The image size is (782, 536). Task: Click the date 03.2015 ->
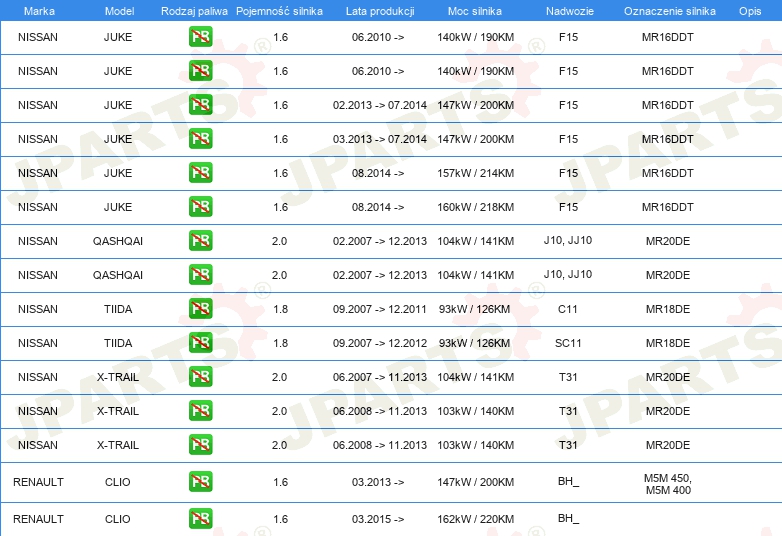coord(378,519)
